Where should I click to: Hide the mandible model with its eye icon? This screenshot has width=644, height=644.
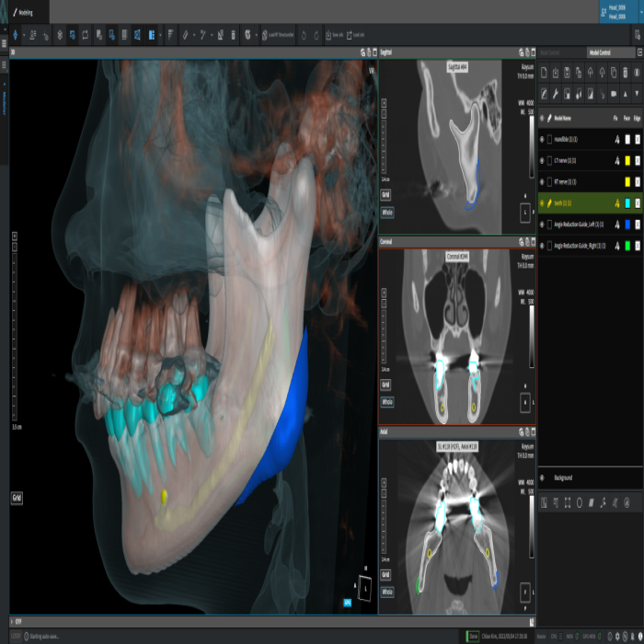(x=542, y=140)
